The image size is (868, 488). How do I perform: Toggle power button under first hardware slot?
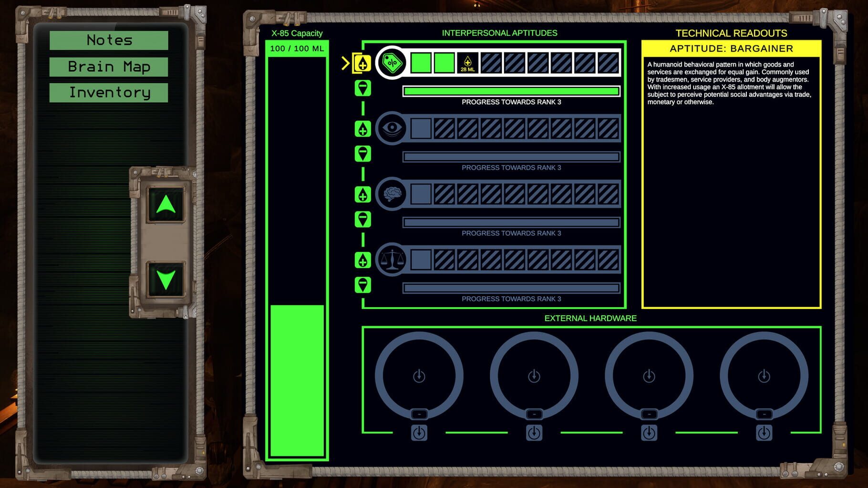(419, 433)
